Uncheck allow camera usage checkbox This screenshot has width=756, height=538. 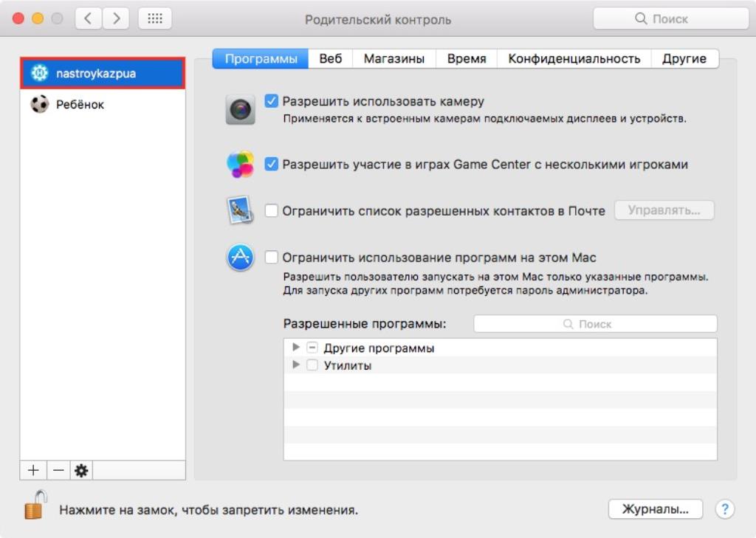(x=272, y=101)
